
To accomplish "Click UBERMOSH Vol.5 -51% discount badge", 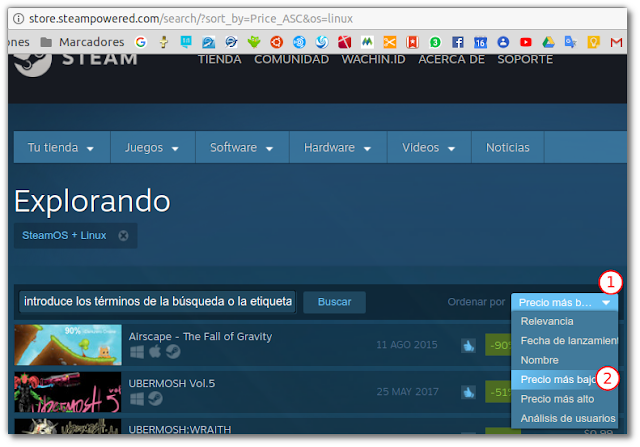I will tap(498, 392).
